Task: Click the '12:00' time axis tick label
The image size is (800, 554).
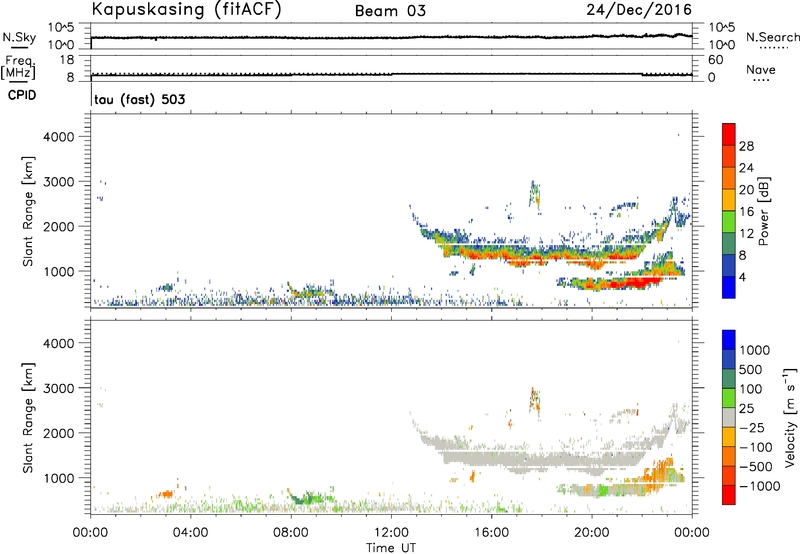Action: [391, 533]
